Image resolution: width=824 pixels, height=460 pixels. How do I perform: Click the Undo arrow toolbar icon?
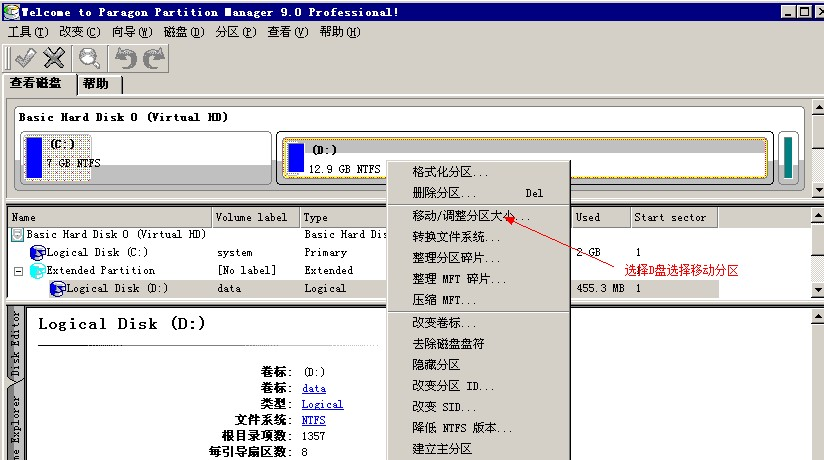coord(126,59)
